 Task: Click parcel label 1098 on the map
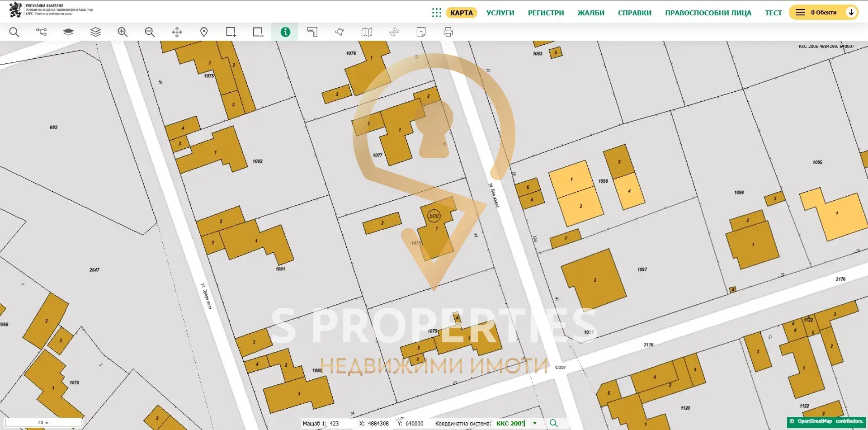pyautogui.click(x=604, y=181)
